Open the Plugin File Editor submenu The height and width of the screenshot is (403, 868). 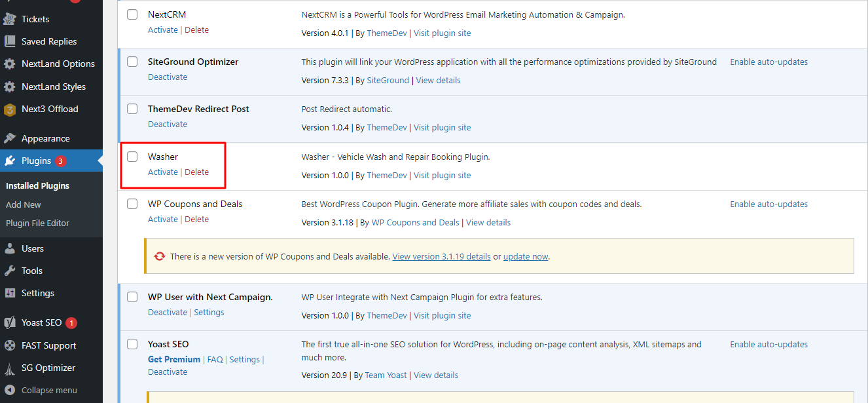pos(37,223)
